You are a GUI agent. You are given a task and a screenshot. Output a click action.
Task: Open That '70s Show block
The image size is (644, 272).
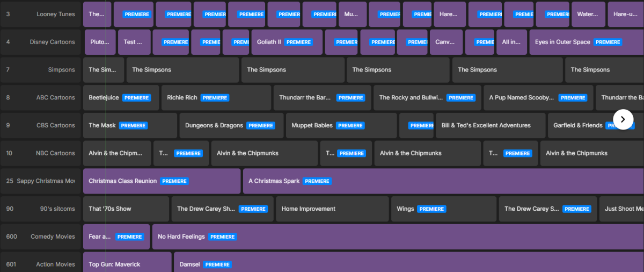point(126,209)
